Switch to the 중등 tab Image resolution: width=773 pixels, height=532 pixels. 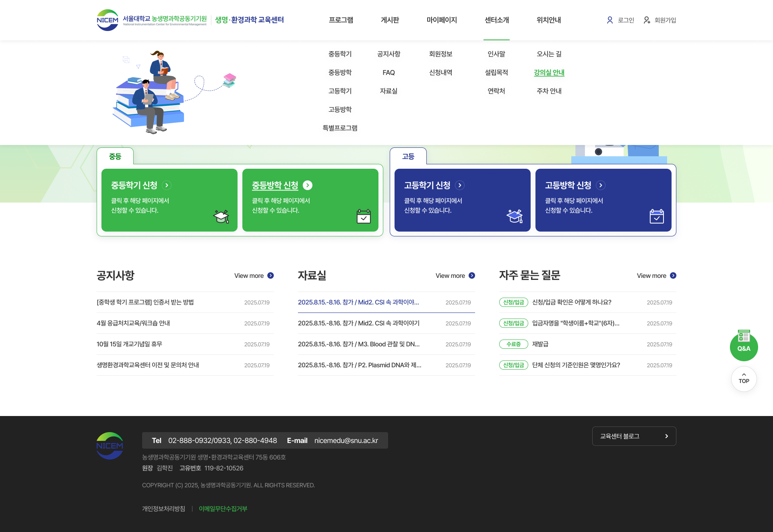click(x=115, y=156)
